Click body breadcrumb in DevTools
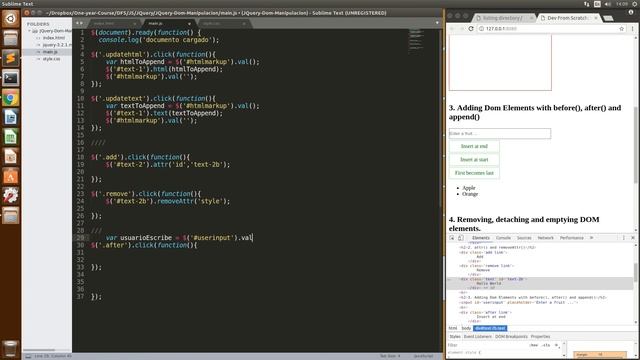Image resolution: width=640 pixels, height=360 pixels. [x=466, y=328]
